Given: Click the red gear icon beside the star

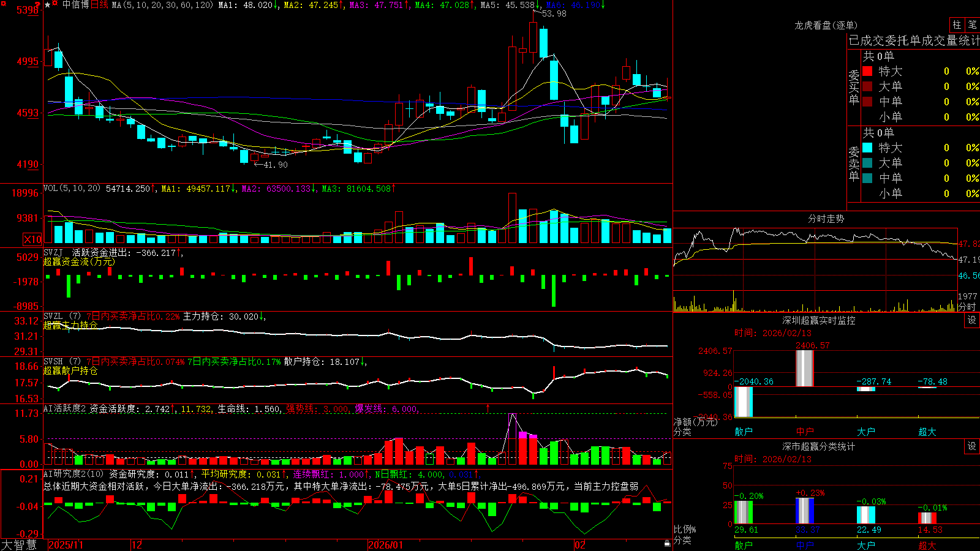Looking at the screenshot, I should pyautogui.click(x=55, y=4).
